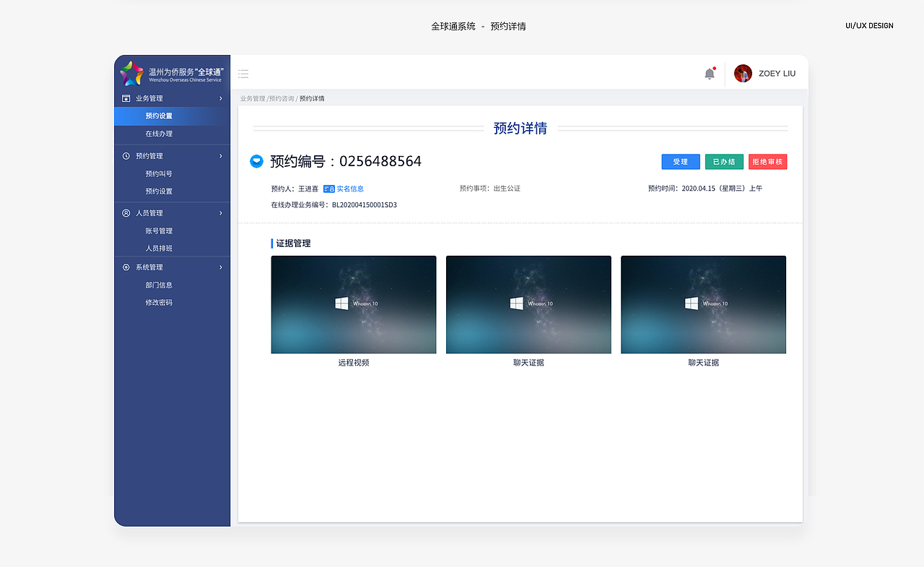Collapse the 业务管理 section chevron
This screenshot has height=567, width=924.
click(x=221, y=98)
